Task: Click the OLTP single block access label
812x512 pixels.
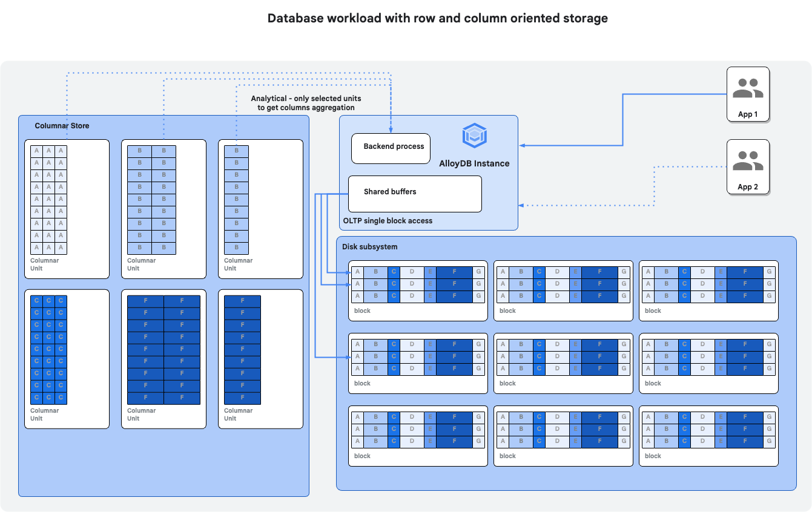Action: point(388,221)
